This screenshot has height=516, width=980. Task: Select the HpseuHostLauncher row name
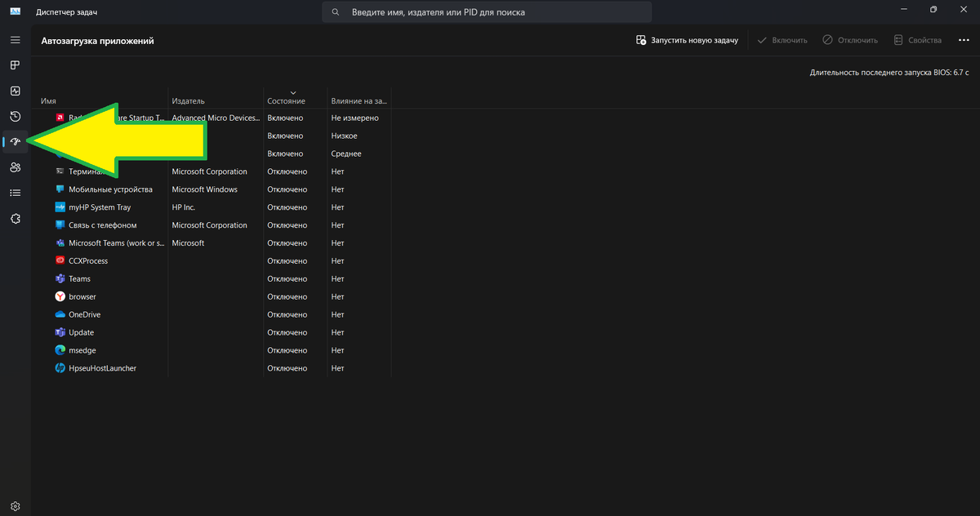pyautogui.click(x=102, y=368)
